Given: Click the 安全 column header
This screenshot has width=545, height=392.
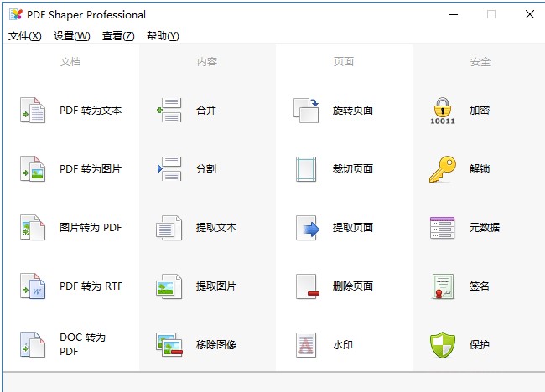Looking at the screenshot, I should coord(480,62).
